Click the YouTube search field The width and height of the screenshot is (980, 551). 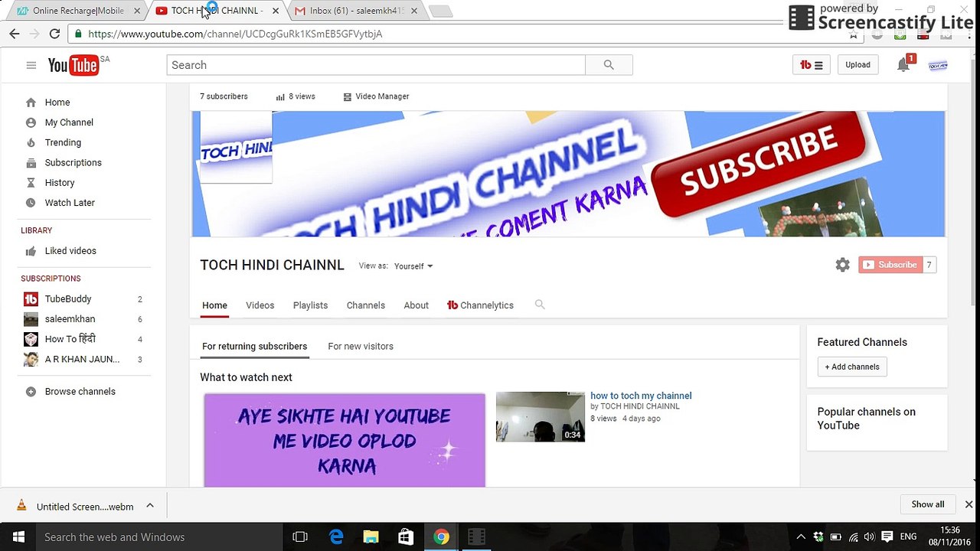(x=376, y=65)
